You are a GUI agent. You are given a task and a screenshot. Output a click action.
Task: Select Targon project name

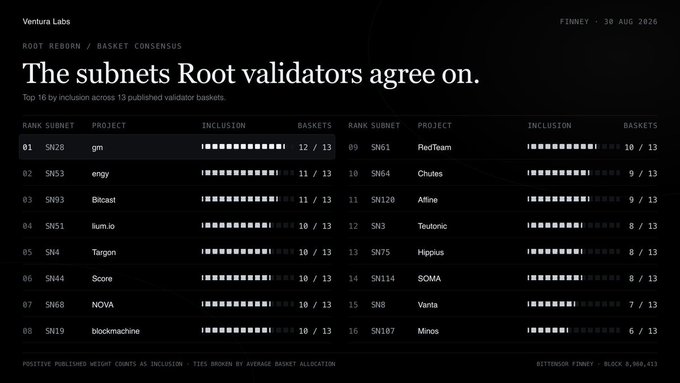[x=104, y=252]
